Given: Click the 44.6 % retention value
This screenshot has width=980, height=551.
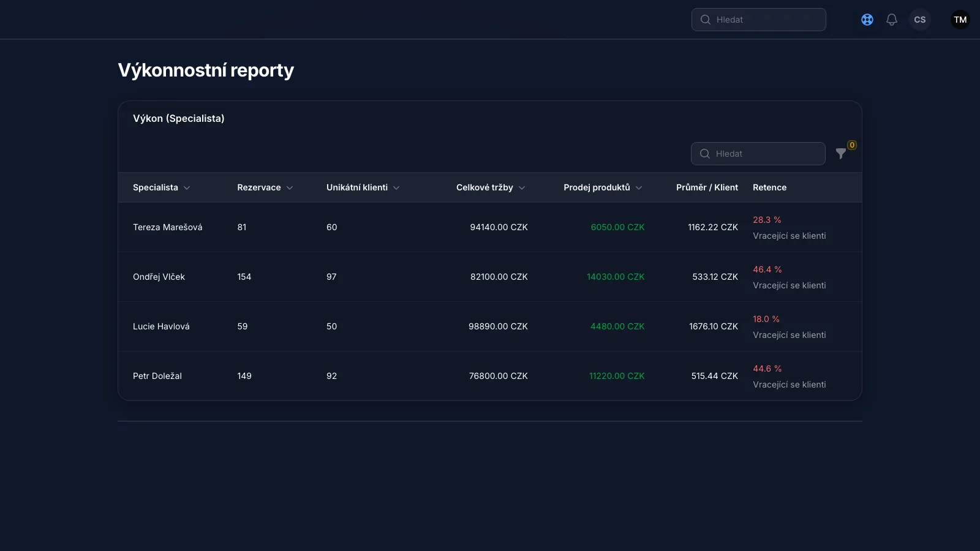Looking at the screenshot, I should tap(767, 369).
